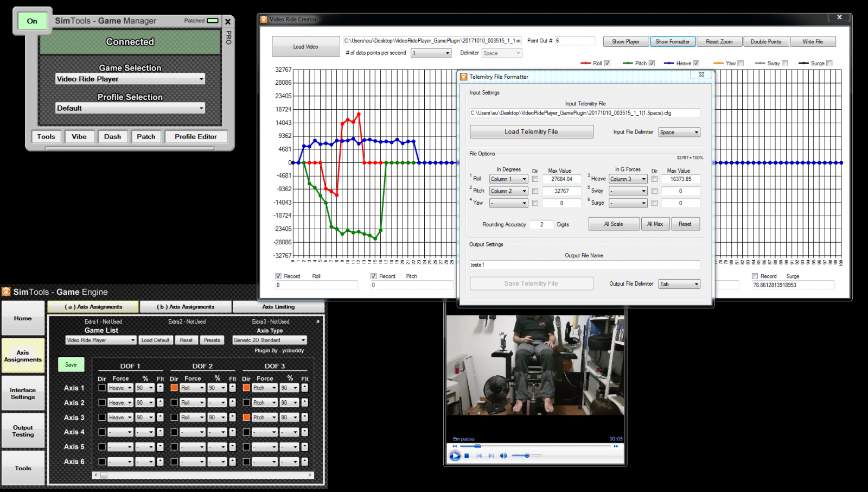Close the Telemetry File Formatter dialog

(701, 75)
